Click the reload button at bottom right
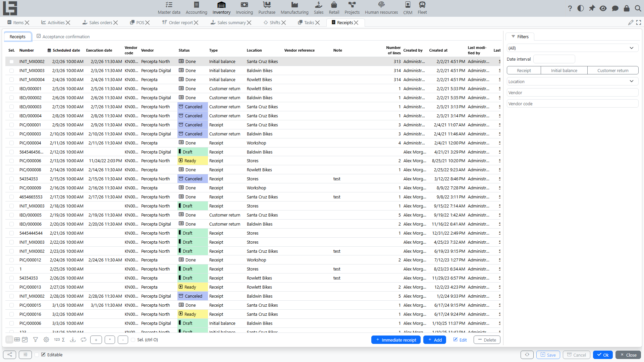Viewport: 644px width, 362px height. (527, 355)
